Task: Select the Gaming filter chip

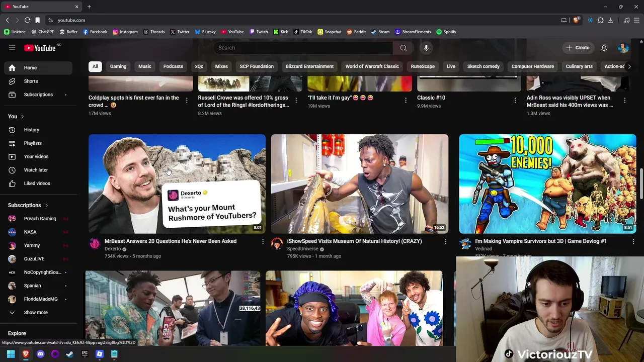Action: click(x=118, y=66)
